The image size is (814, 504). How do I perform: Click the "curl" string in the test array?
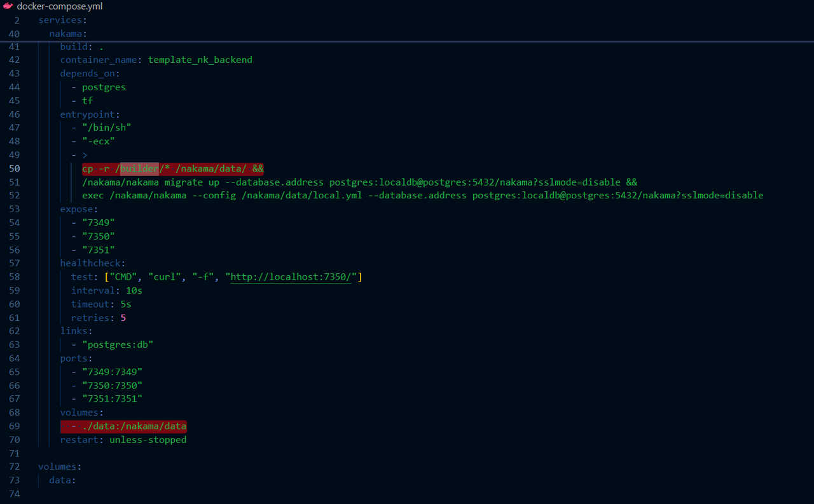pos(165,277)
